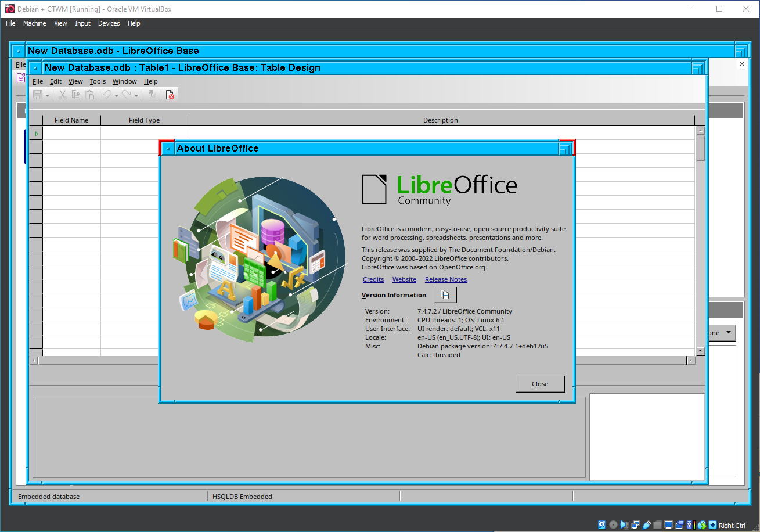Click the network adapters icon in VirtualBox tray

click(635, 524)
